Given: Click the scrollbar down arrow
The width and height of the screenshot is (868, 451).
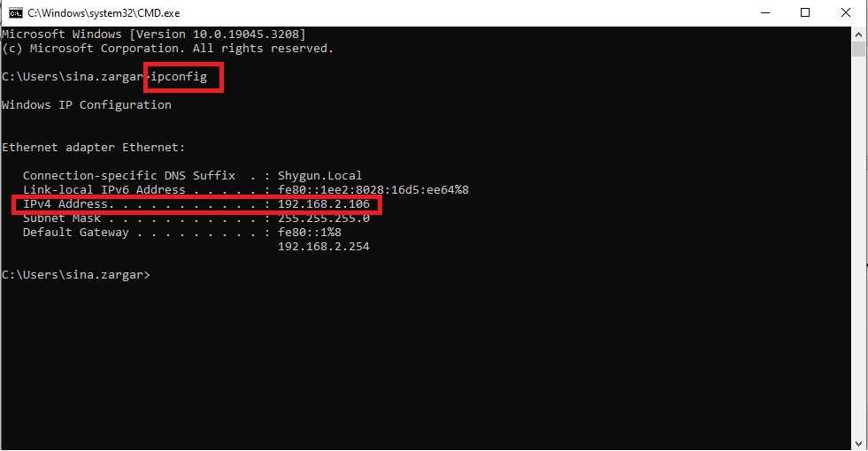Looking at the screenshot, I should click(858, 443).
